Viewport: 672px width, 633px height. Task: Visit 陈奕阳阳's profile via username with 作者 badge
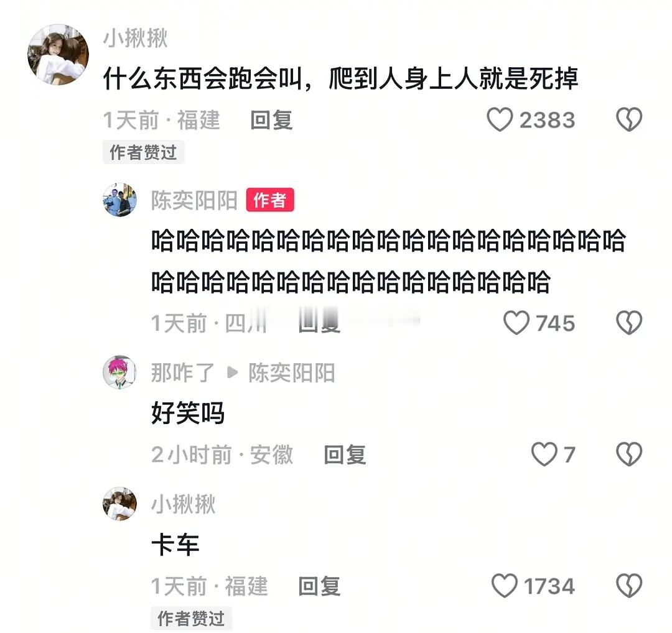[194, 200]
